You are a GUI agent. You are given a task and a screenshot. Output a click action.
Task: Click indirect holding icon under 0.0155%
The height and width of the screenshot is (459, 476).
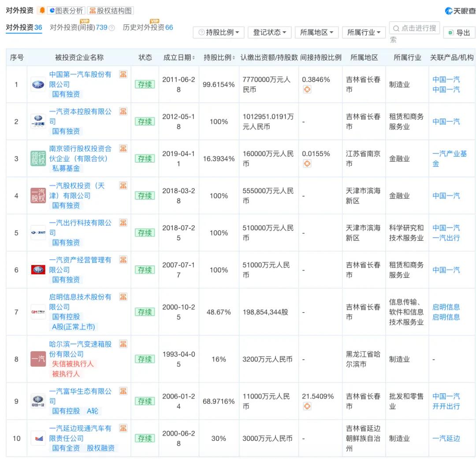[x=307, y=164]
